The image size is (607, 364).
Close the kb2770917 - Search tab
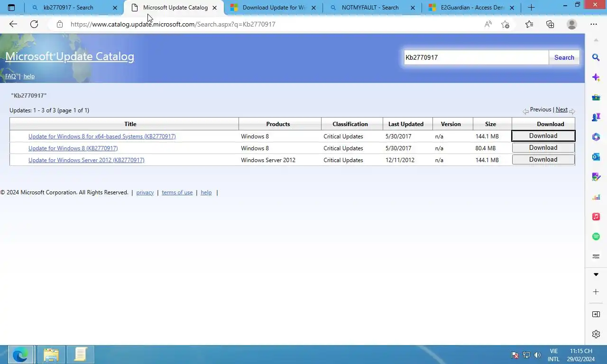coord(115,8)
